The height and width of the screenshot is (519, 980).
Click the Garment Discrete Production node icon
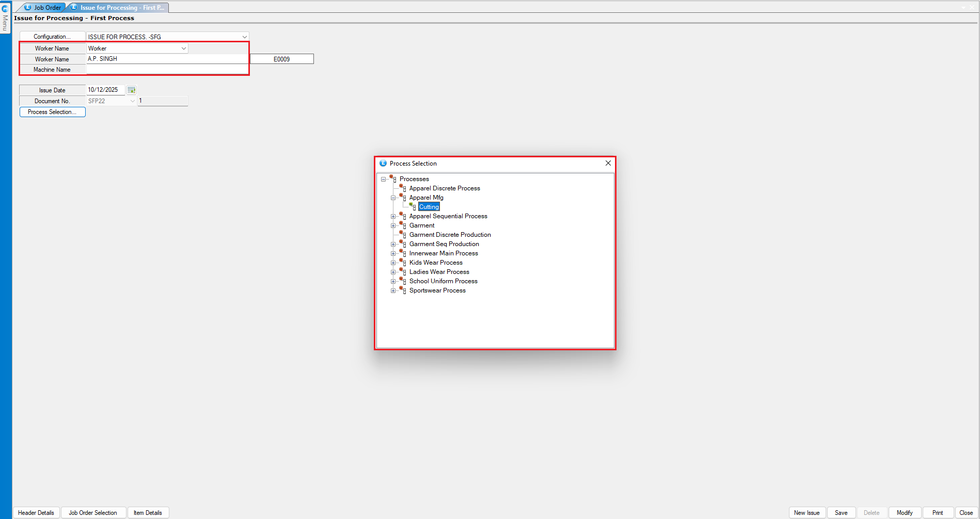pyautogui.click(x=403, y=234)
